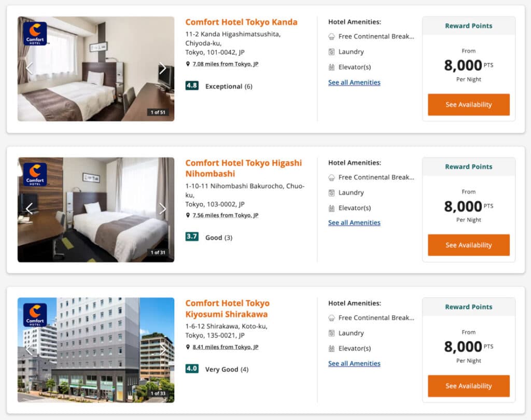
Task: Click the Comfort Hotel logo on Kanda photo
Action: [35, 33]
